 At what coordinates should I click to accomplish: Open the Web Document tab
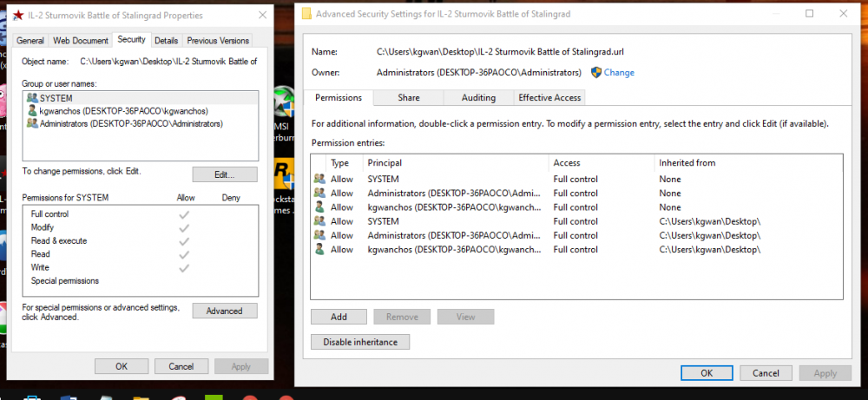80,41
